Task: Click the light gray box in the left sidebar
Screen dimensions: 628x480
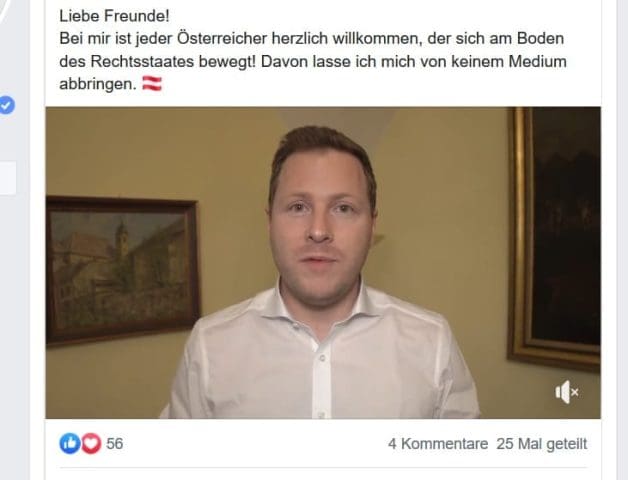Action: point(8,178)
